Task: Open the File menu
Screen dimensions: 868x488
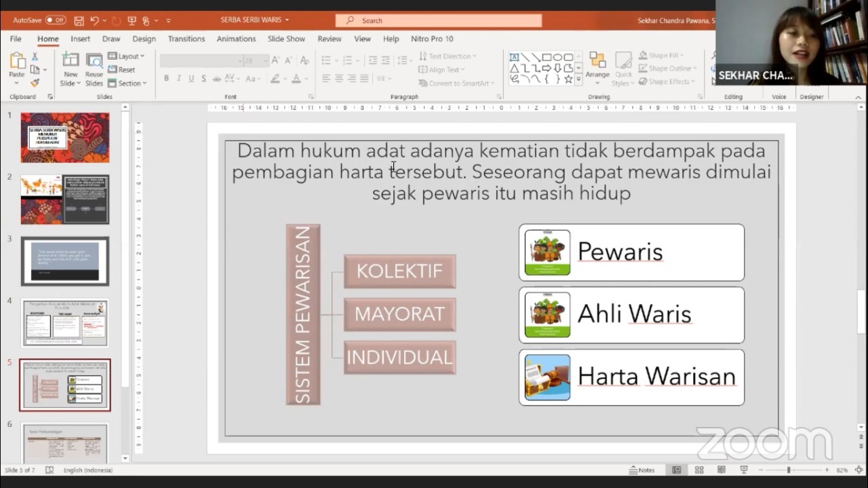Action: [16, 39]
